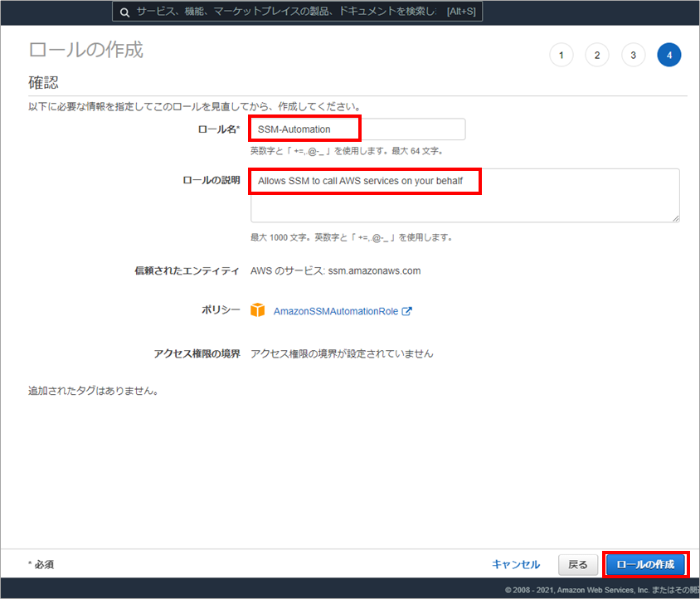Click the role description text area
The height and width of the screenshot is (599, 700).
pyautogui.click(x=464, y=195)
